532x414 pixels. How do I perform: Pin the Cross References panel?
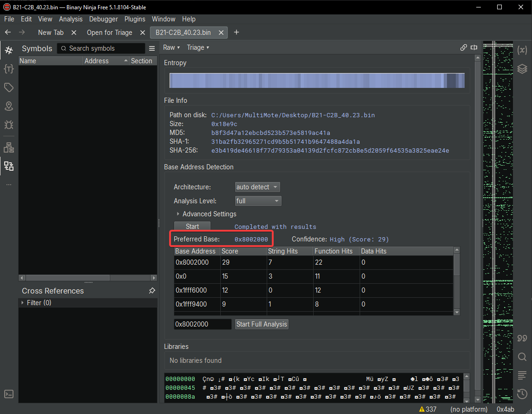click(x=152, y=291)
